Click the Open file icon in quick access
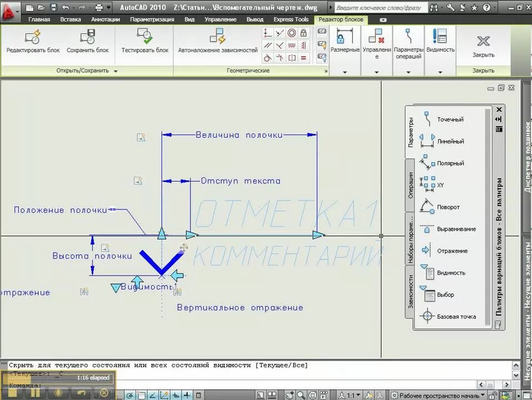 pyautogui.click(x=42, y=7)
